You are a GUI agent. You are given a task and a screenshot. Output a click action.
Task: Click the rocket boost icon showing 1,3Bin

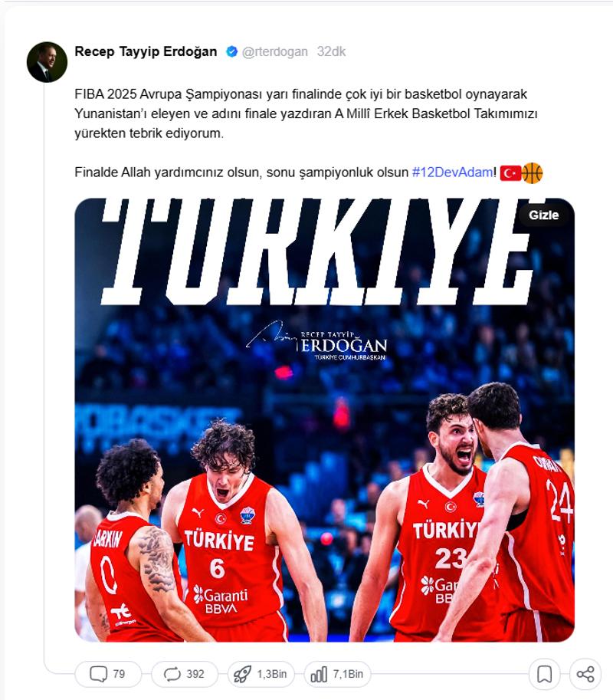(x=242, y=674)
